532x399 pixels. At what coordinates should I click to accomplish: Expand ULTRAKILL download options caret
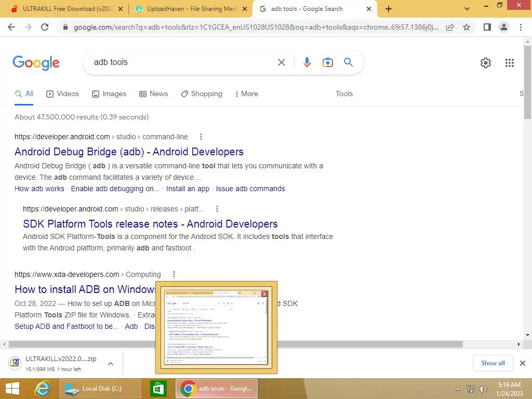[111, 364]
